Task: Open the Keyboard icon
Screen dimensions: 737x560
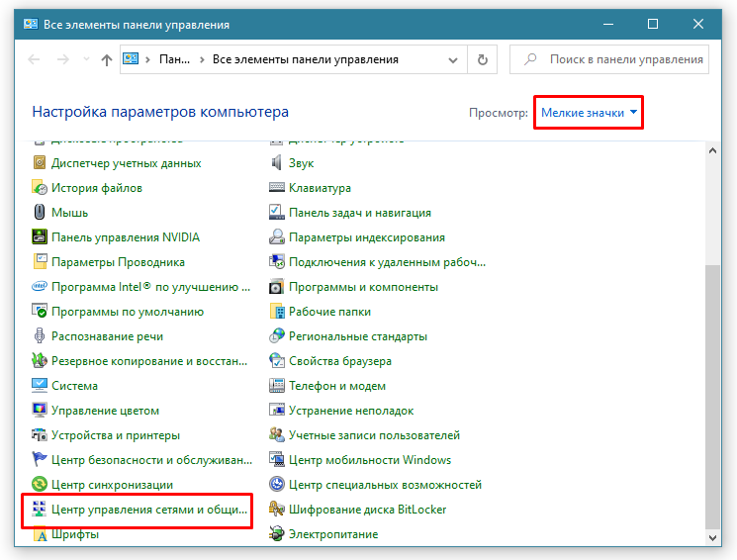Action: pyautogui.click(x=277, y=188)
